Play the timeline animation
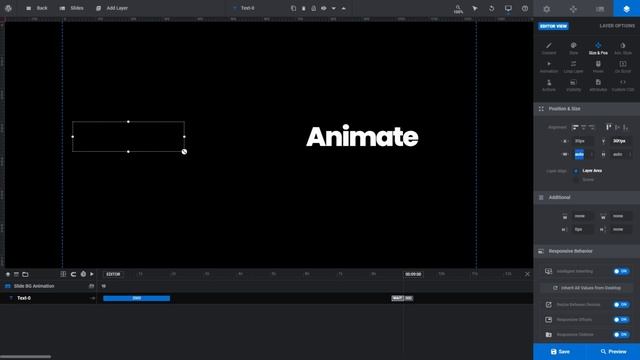 coord(92,274)
